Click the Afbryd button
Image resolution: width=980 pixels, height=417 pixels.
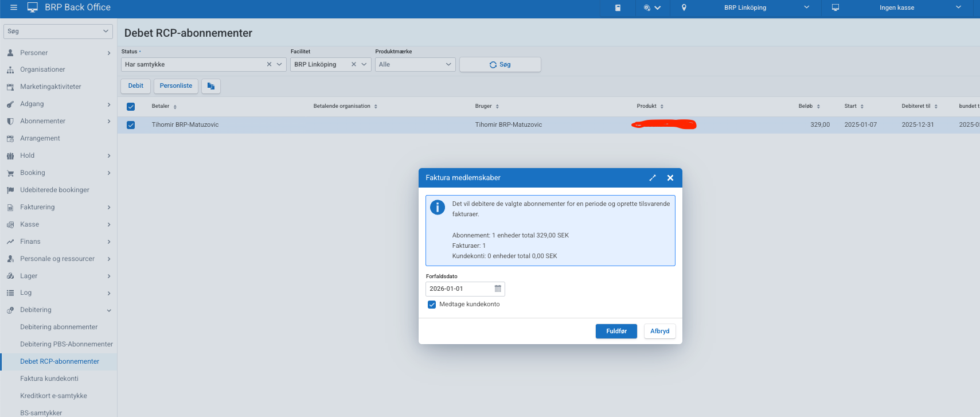click(x=659, y=332)
